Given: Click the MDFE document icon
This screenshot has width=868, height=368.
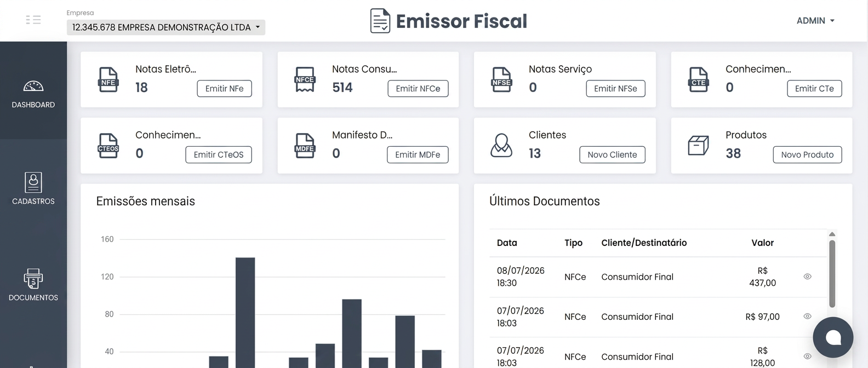Looking at the screenshot, I should 305,146.
